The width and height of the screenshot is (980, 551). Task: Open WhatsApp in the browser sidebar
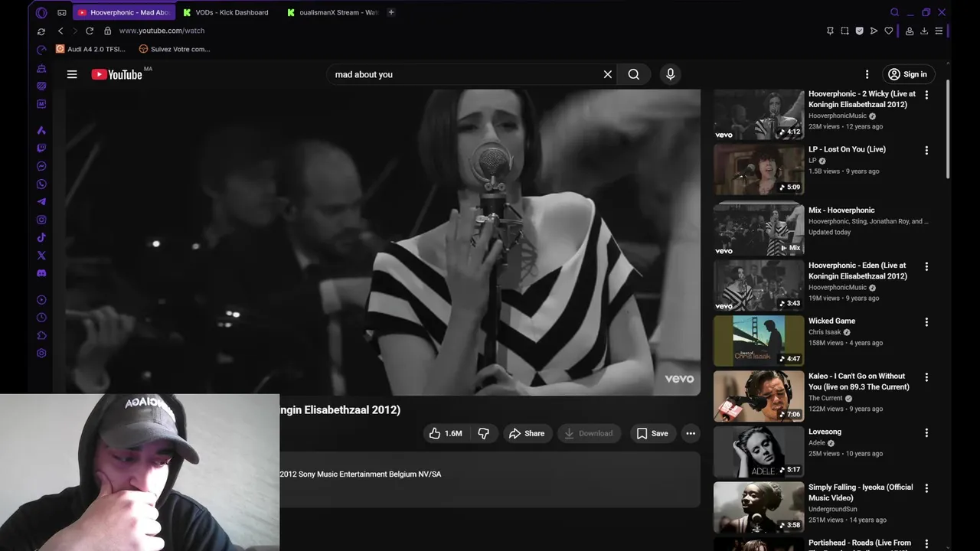41,184
